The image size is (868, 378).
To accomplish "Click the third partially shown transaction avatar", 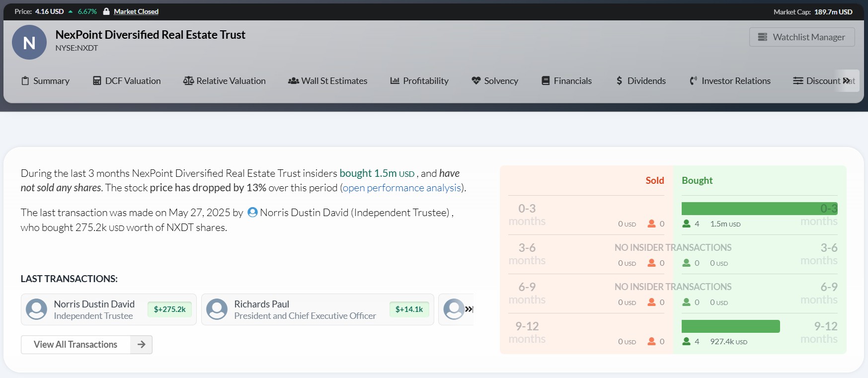I will point(453,309).
